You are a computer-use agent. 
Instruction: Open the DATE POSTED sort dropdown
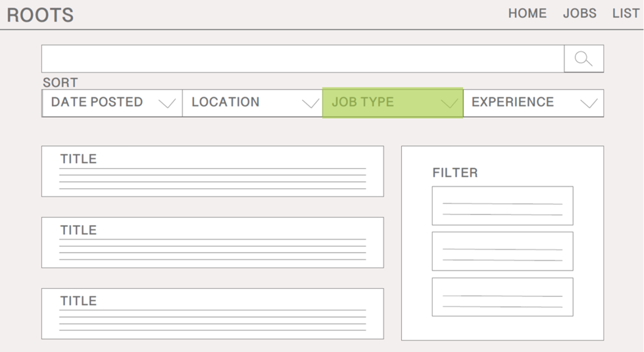[112, 103]
